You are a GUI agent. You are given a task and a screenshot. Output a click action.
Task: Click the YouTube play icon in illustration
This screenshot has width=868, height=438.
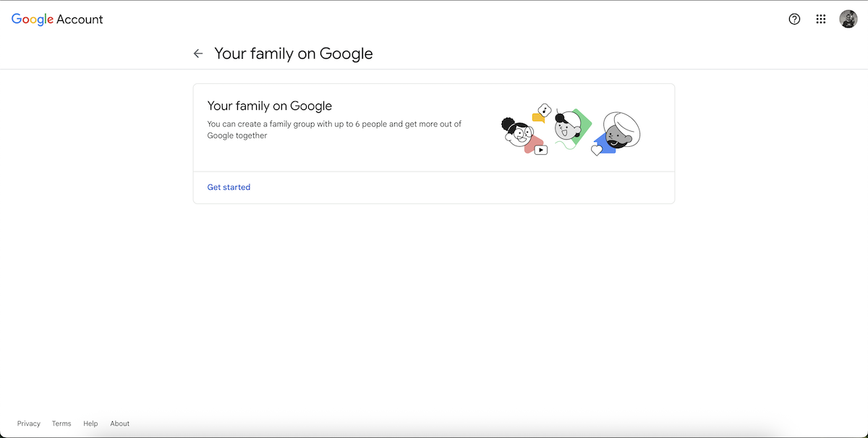pyautogui.click(x=541, y=150)
